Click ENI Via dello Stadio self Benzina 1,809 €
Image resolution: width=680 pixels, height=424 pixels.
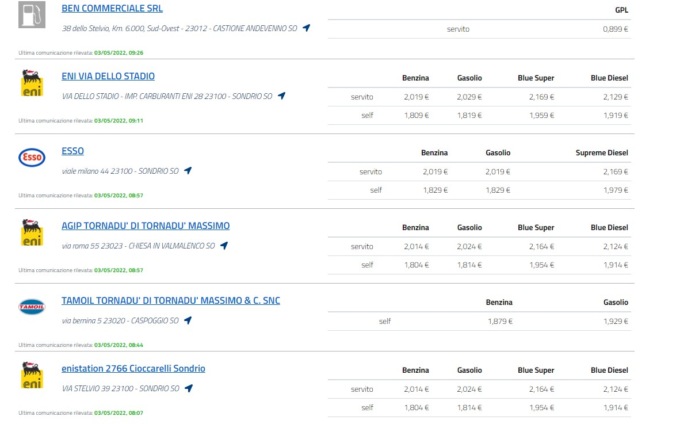[x=416, y=115]
